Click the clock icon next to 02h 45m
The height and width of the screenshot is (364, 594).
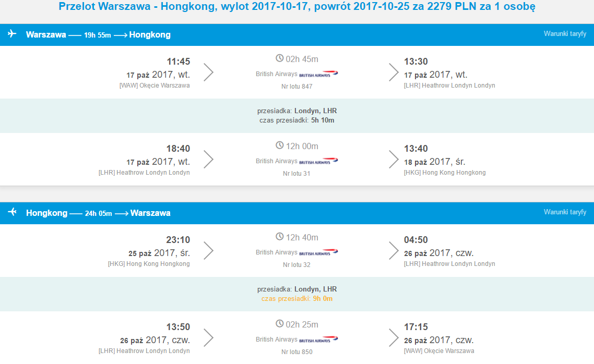click(x=280, y=58)
